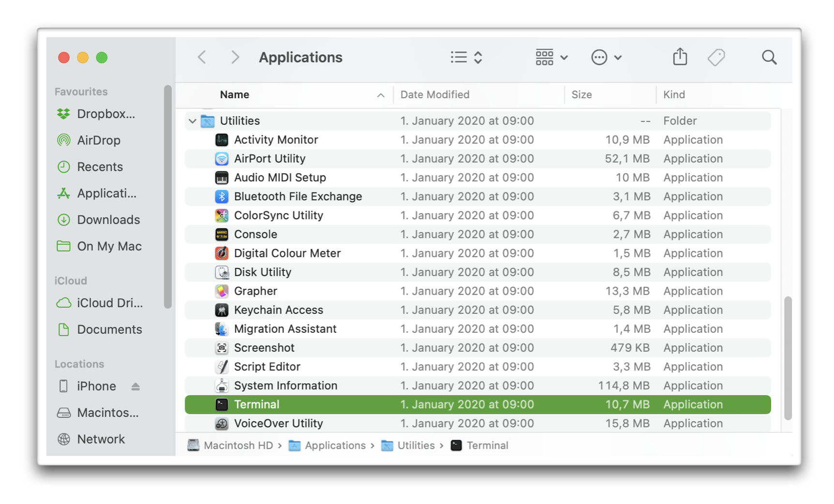This screenshot has width=834, height=504.
Task: Click the green full-screen window button
Action: click(102, 58)
